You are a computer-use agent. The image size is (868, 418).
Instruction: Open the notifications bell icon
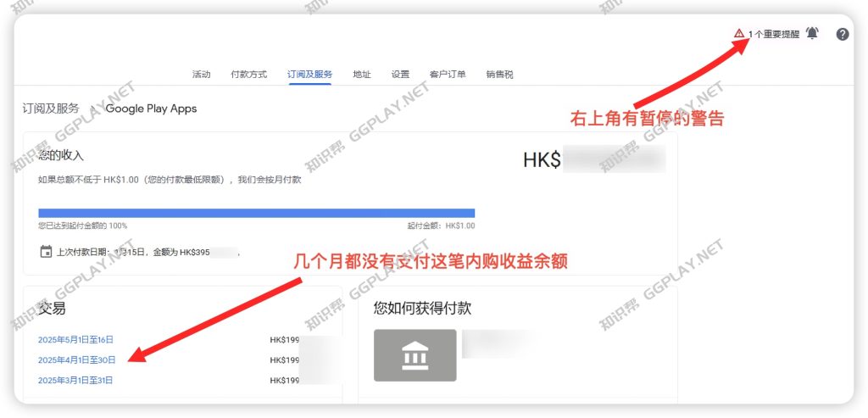811,33
